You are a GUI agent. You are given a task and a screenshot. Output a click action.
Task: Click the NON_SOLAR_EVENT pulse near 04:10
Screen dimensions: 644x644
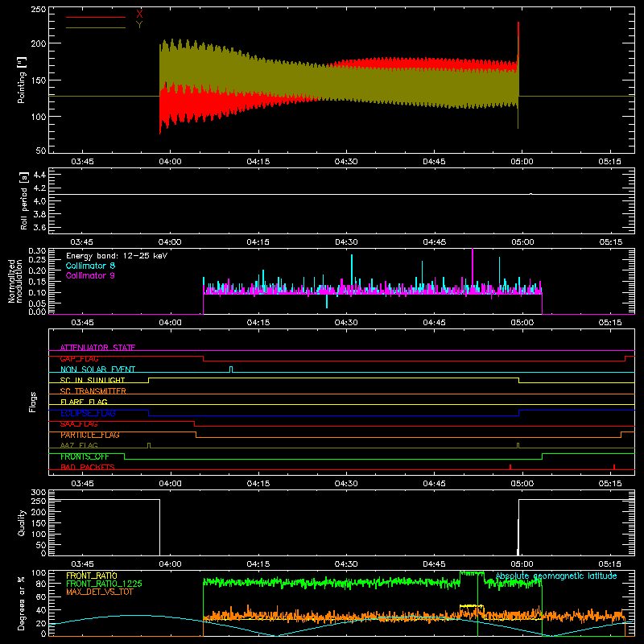coord(231,369)
